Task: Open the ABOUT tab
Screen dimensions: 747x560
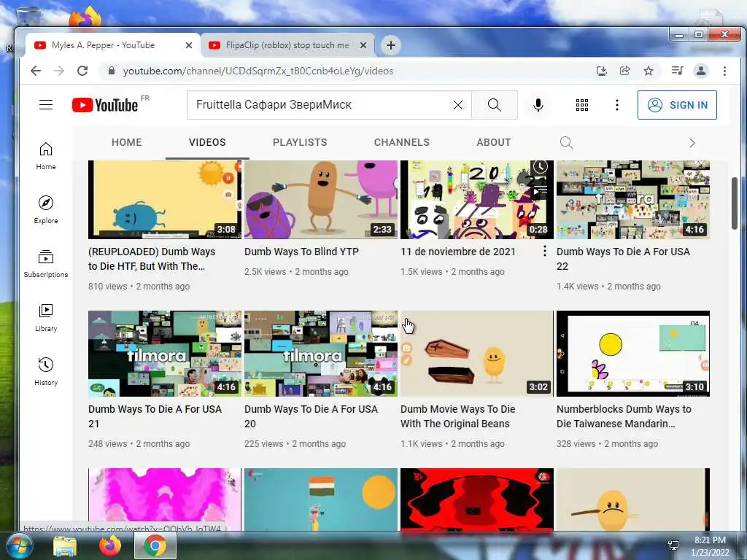Action: [494, 142]
